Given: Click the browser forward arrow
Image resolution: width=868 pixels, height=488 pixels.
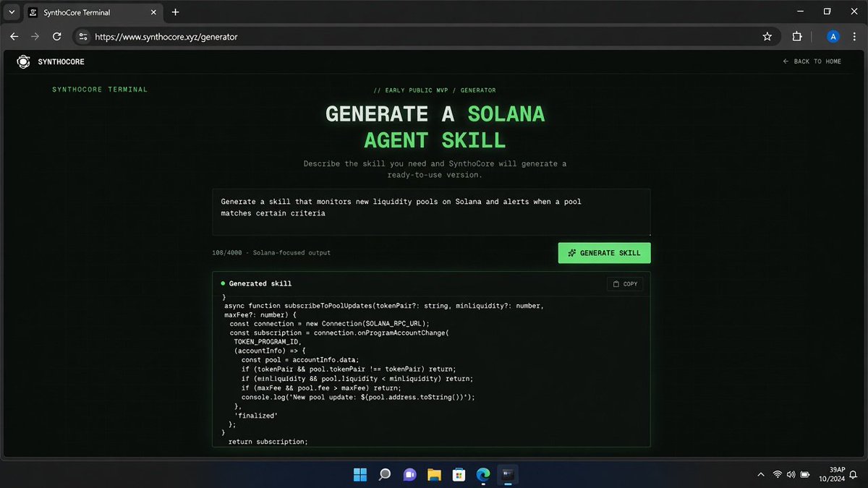Looking at the screenshot, I should pos(35,36).
